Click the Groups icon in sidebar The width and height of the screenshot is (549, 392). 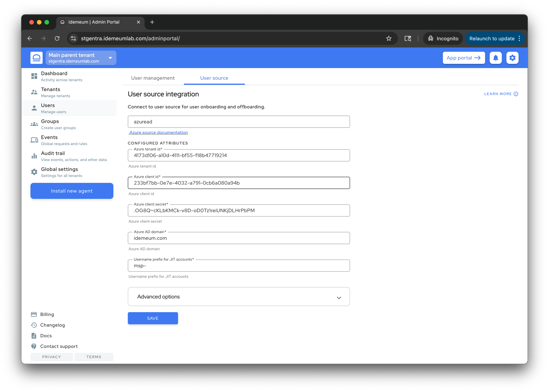[x=34, y=124]
